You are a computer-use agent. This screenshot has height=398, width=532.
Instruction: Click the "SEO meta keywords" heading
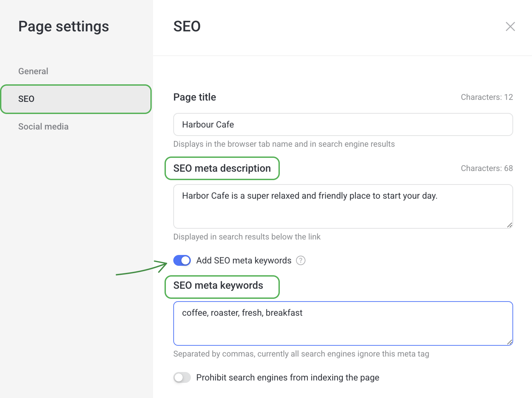point(218,285)
